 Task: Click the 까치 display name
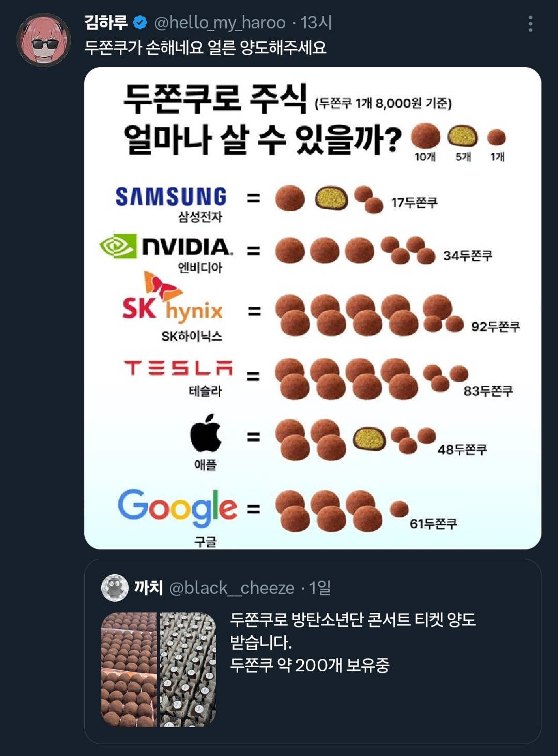click(148, 588)
